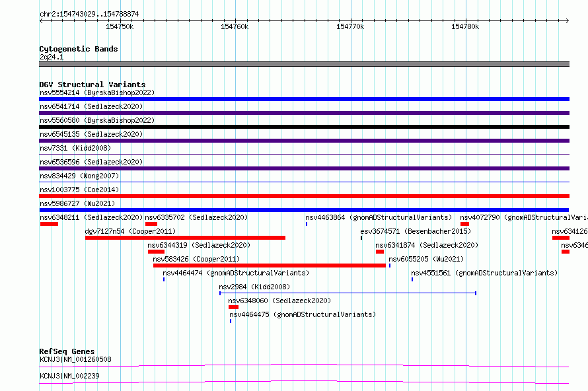Select the KCNJ3|NM_002239 gene track line
Viewport: 588px width, 391px height.
[304, 382]
